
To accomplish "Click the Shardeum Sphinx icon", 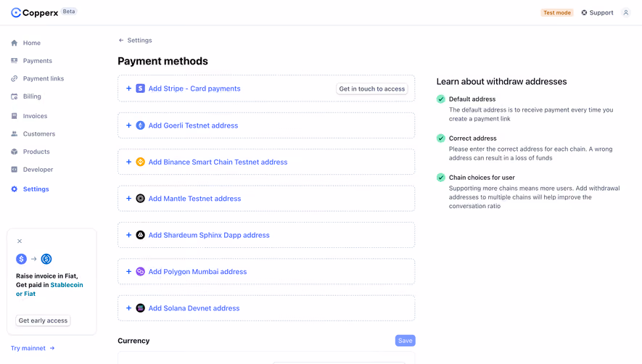I will (x=141, y=235).
